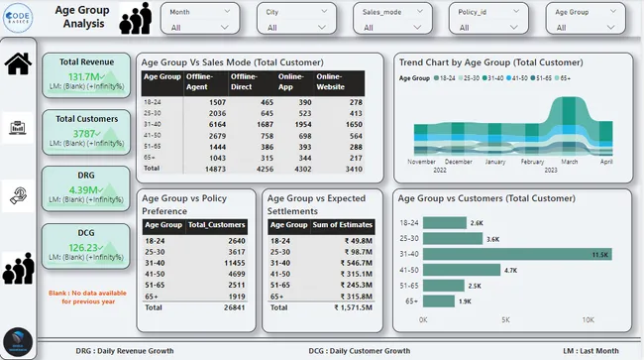Click Age Group Vs Sales Mode title
Screen dimensions: 644x360
[x=233, y=62]
